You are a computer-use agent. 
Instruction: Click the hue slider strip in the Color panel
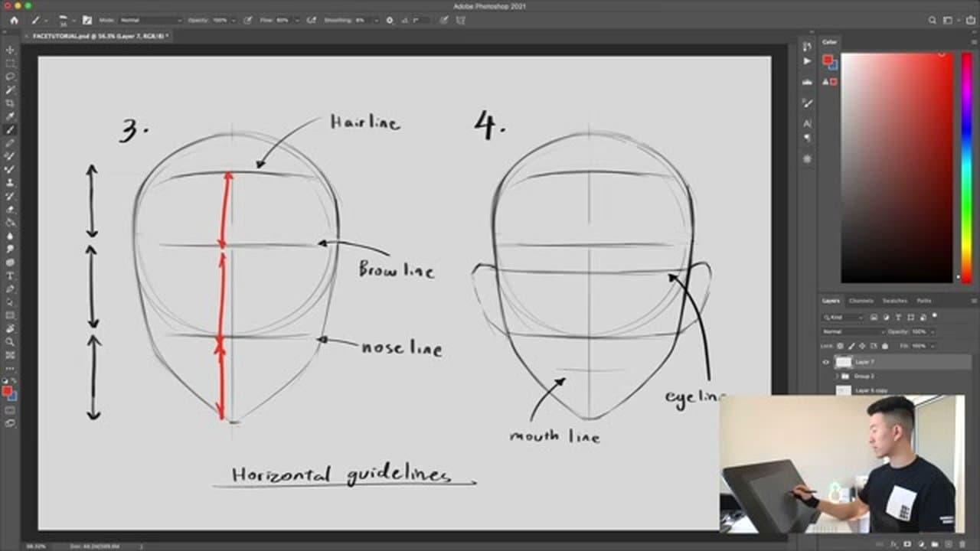[965, 168]
